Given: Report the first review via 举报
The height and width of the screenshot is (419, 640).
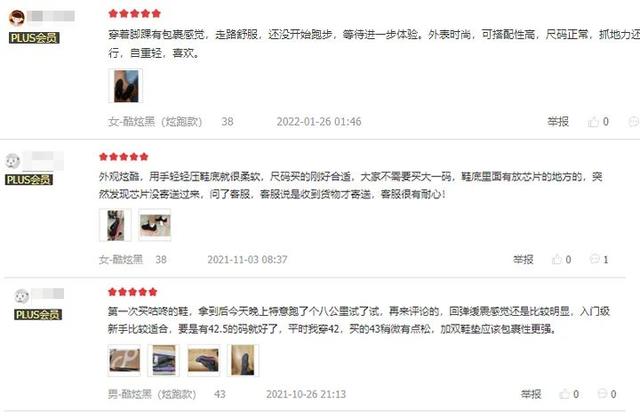Looking at the screenshot, I should (558, 122).
